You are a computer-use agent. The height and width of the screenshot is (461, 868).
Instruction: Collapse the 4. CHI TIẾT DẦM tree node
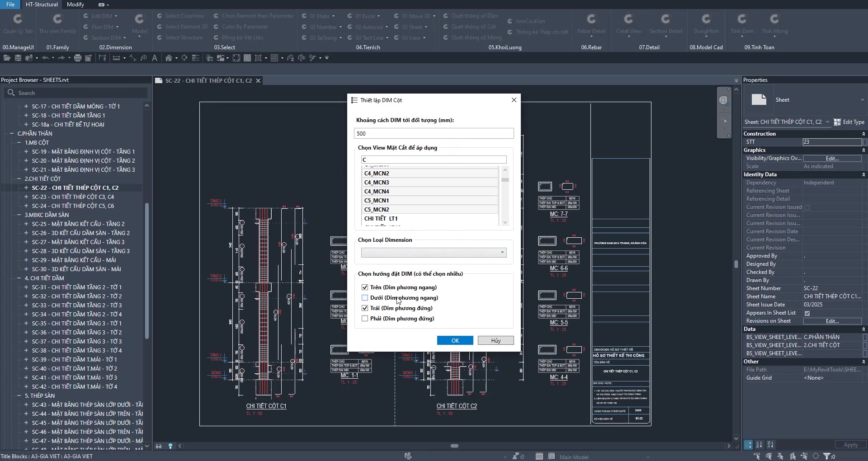(x=19, y=278)
